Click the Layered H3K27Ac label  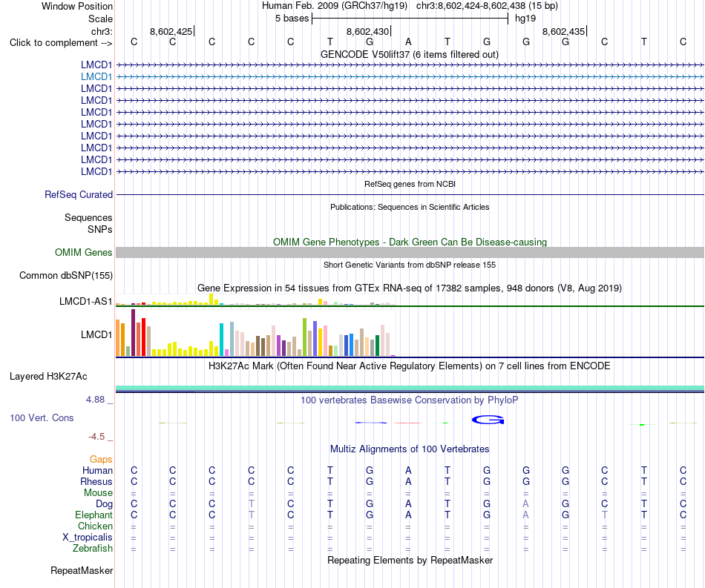point(48,377)
